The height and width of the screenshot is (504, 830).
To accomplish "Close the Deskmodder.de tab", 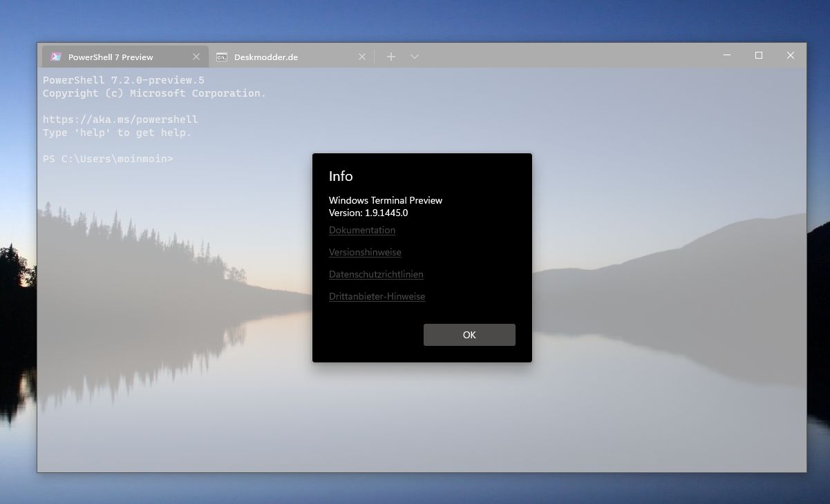I will coord(361,57).
